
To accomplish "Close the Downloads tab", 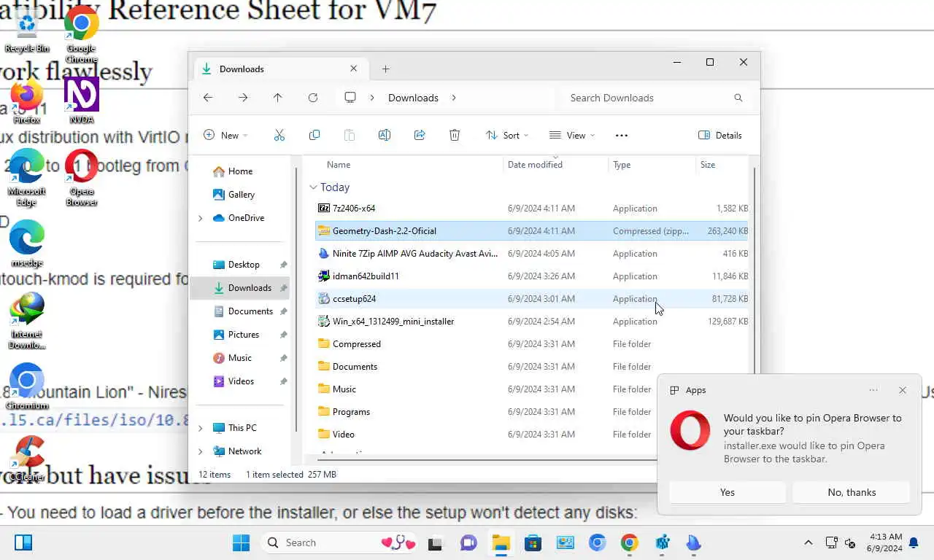I will (x=354, y=69).
